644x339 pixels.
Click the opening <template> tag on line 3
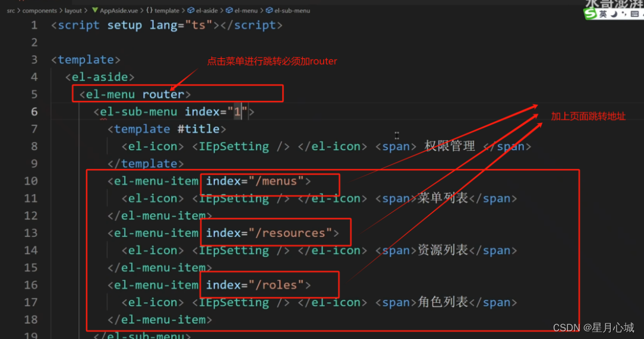(x=86, y=60)
